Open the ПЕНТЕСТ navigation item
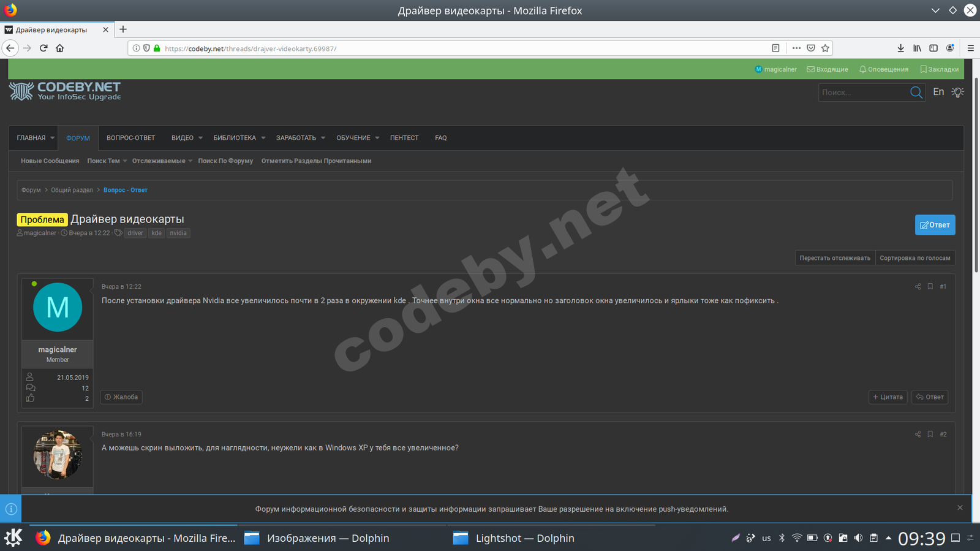Image resolution: width=980 pixels, height=551 pixels. [x=404, y=138]
